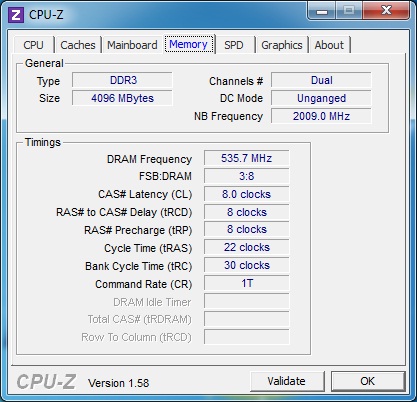The width and height of the screenshot is (417, 402).
Task: Go to the Mainboard tab
Action: (132, 45)
